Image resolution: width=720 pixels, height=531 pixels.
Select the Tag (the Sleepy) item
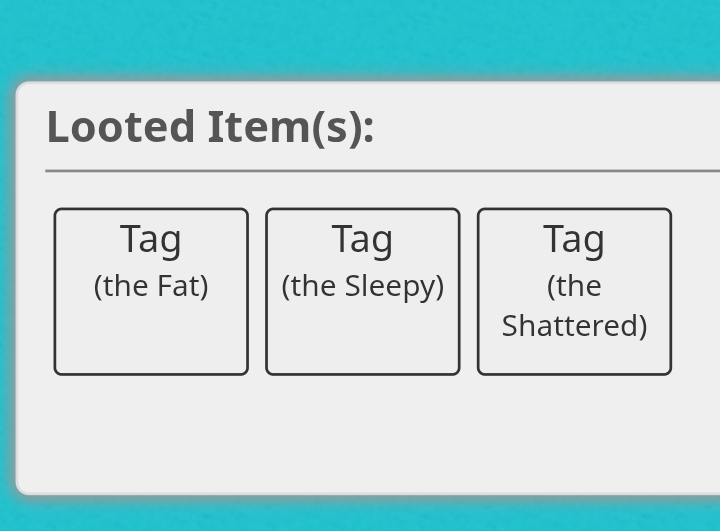coord(363,292)
